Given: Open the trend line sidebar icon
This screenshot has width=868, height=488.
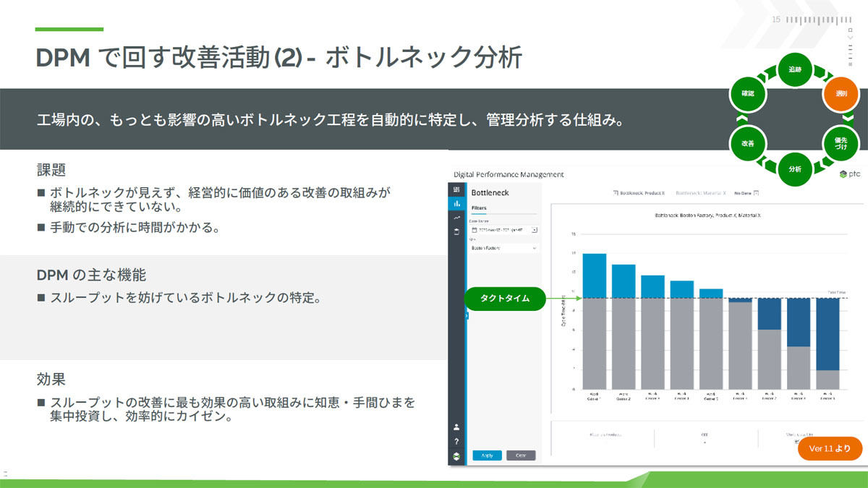Looking at the screenshot, I should point(456,218).
